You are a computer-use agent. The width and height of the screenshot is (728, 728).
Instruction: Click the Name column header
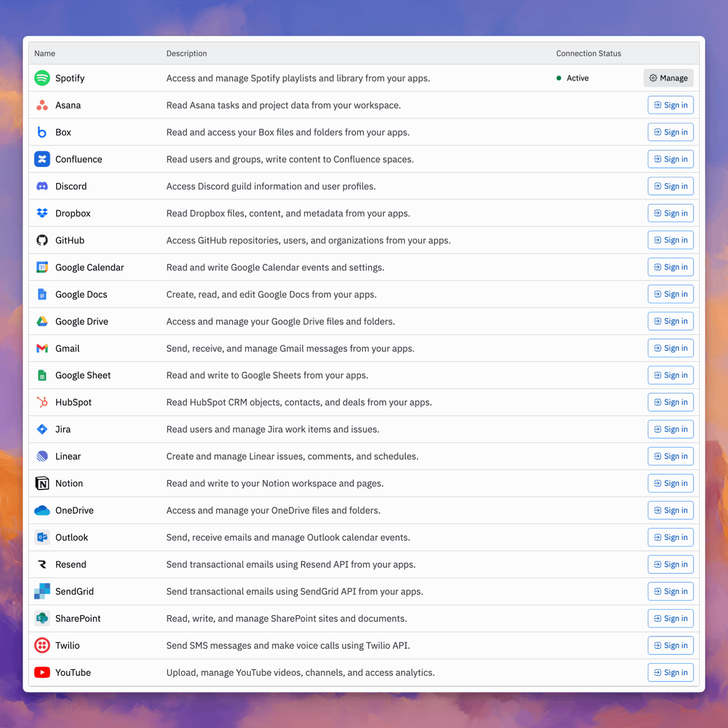point(45,53)
